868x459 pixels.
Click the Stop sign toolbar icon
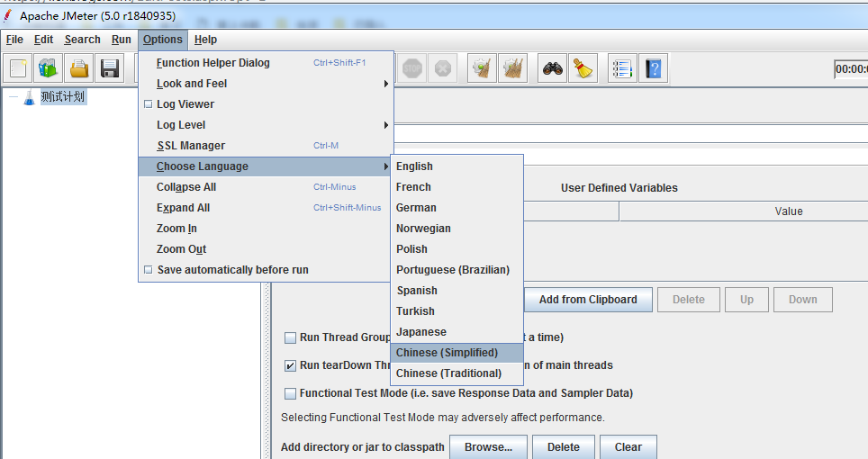[411, 68]
